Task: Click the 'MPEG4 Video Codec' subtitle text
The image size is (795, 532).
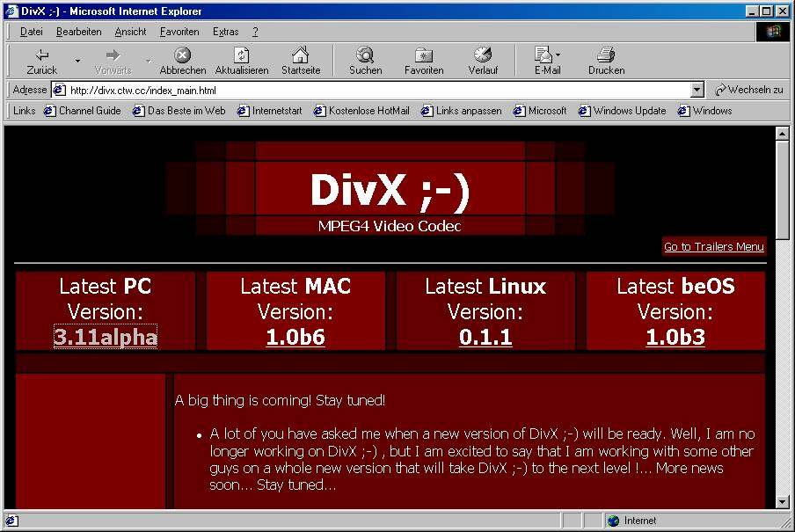Action: pos(390,226)
